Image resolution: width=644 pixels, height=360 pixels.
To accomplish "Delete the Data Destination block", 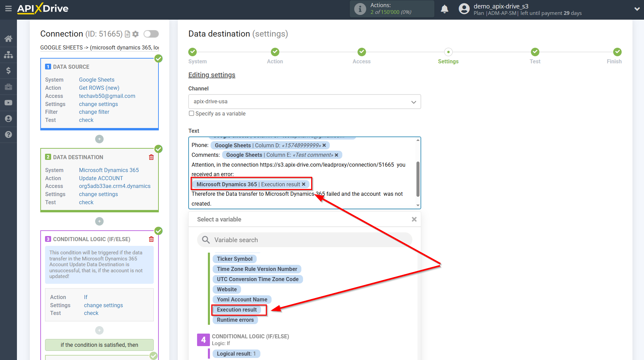I will coord(151,157).
